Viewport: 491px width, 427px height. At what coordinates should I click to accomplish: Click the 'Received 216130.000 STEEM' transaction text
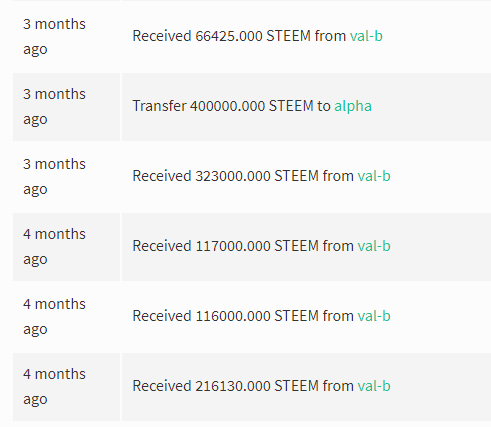(226, 386)
